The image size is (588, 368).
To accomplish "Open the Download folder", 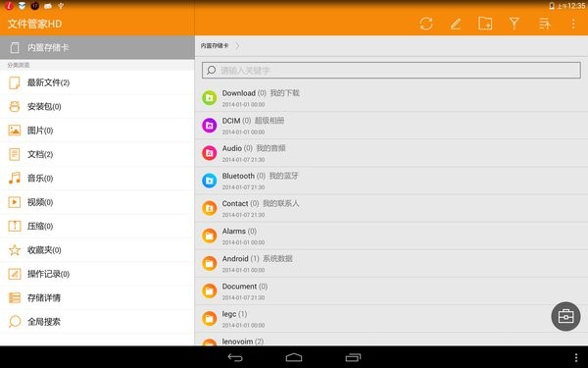I will 391,97.
